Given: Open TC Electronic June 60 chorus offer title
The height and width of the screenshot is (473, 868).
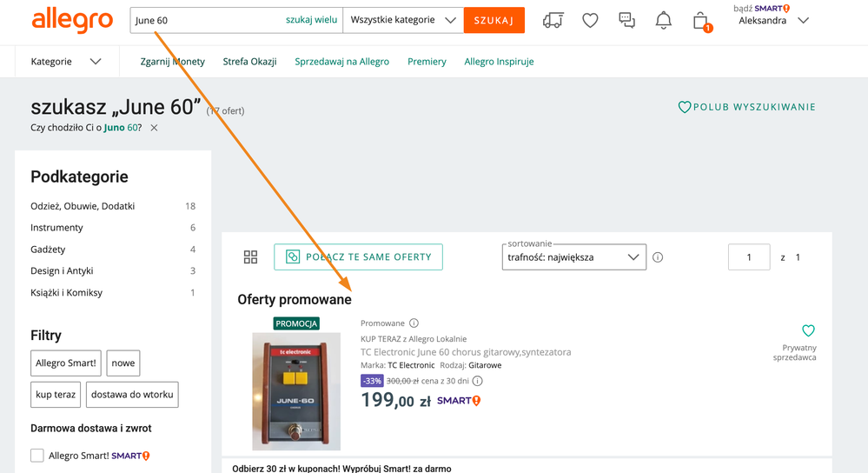Looking at the screenshot, I should 466,351.
